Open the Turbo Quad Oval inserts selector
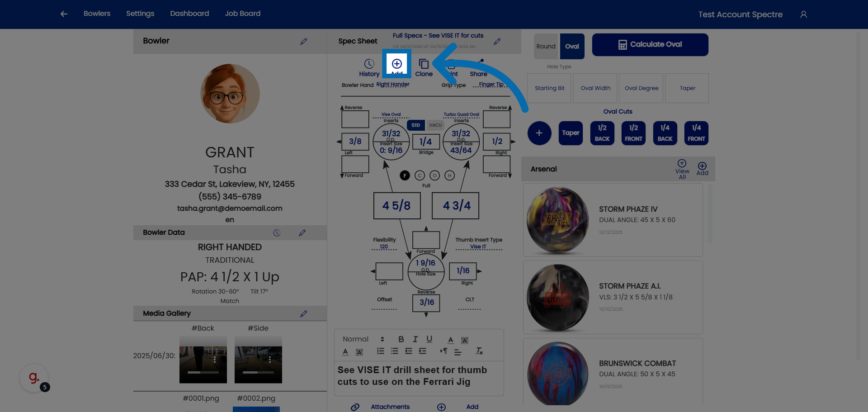The image size is (868, 412). (x=461, y=114)
